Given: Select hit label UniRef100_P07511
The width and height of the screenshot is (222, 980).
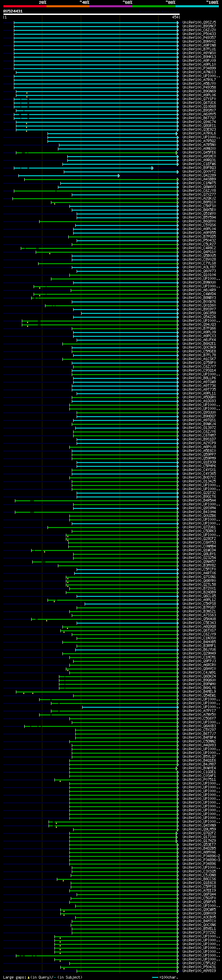Looking at the screenshot, I should click(x=199, y=779).
